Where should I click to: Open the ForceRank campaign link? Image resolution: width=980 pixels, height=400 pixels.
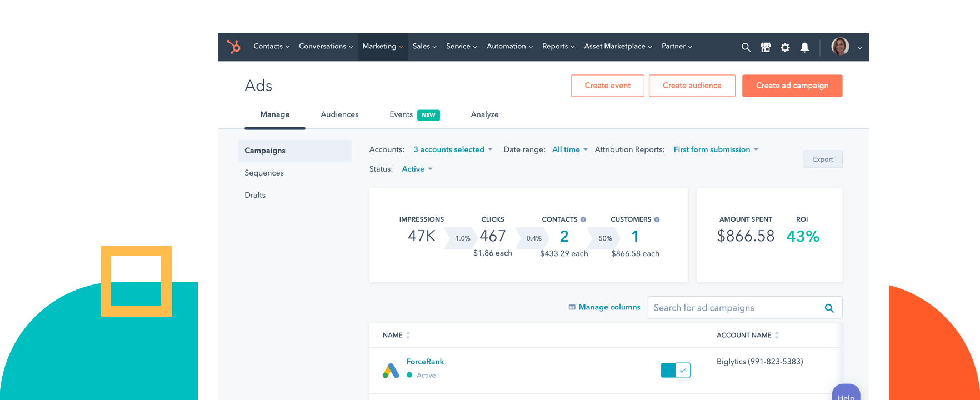[425, 362]
